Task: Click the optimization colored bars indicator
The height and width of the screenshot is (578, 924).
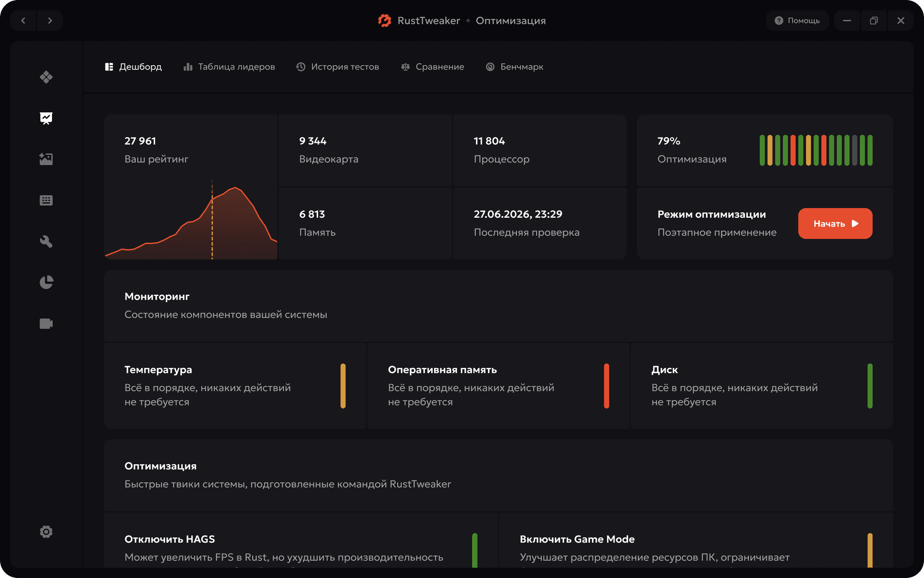Action: [x=816, y=150]
